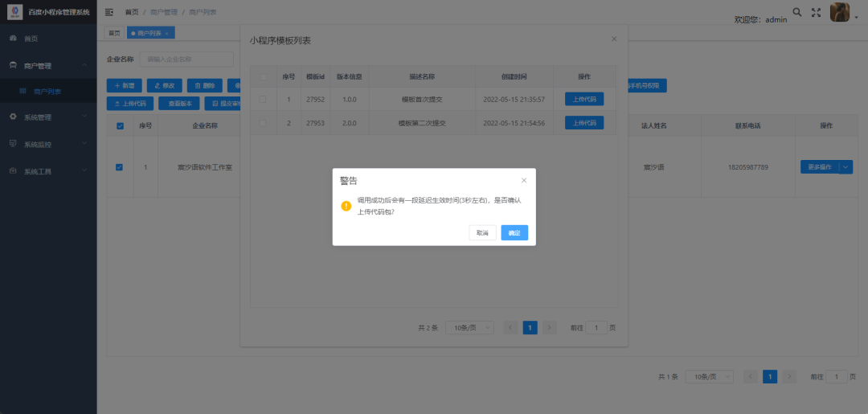Close the 小程序模板列表 dialog
This screenshot has width=868, height=414.
614,39
